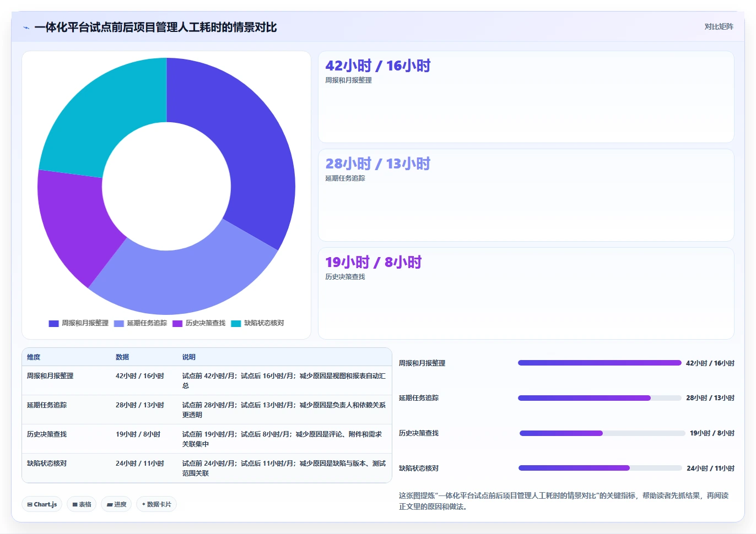Click the 数据卡片 tag chip

(x=156, y=504)
